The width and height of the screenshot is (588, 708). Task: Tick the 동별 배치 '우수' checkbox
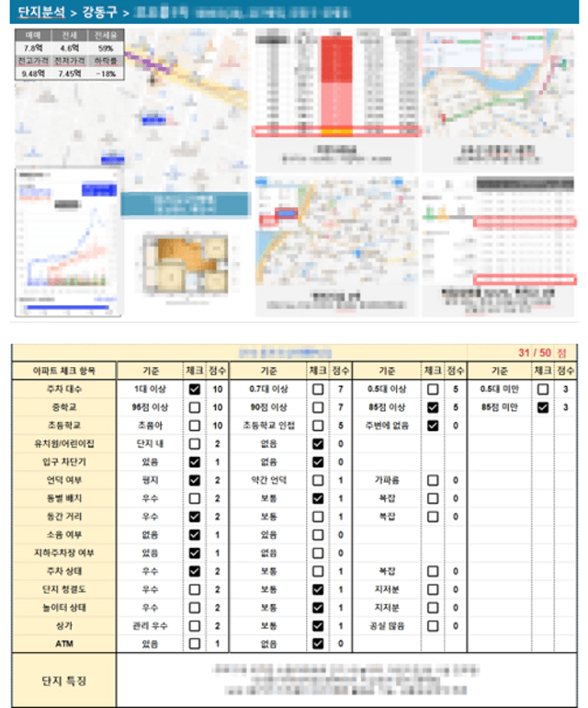[195, 498]
